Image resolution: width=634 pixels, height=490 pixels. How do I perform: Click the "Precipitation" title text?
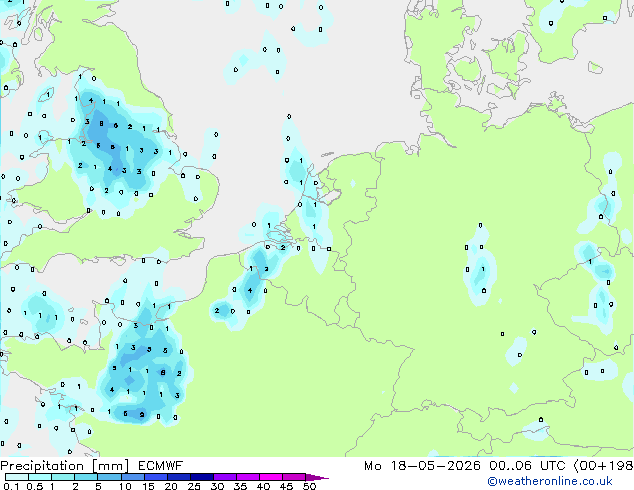click(x=42, y=466)
